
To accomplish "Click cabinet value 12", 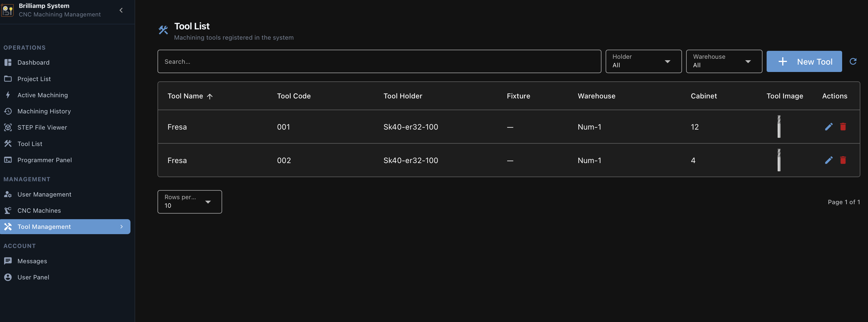I will pyautogui.click(x=694, y=127).
